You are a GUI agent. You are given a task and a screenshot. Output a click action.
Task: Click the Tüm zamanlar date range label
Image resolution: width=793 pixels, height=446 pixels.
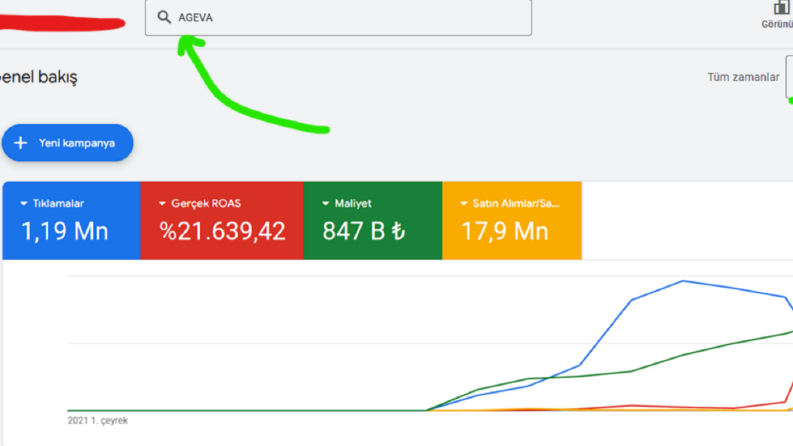pos(743,77)
